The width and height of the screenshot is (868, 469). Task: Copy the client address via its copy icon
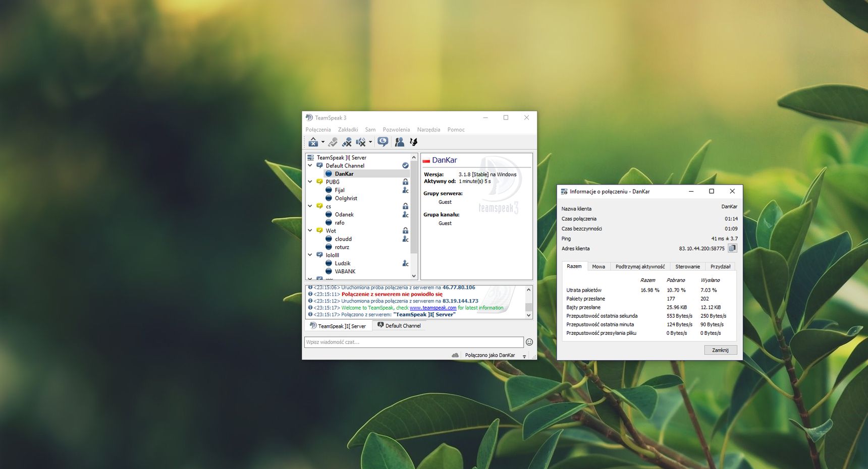pyautogui.click(x=732, y=248)
